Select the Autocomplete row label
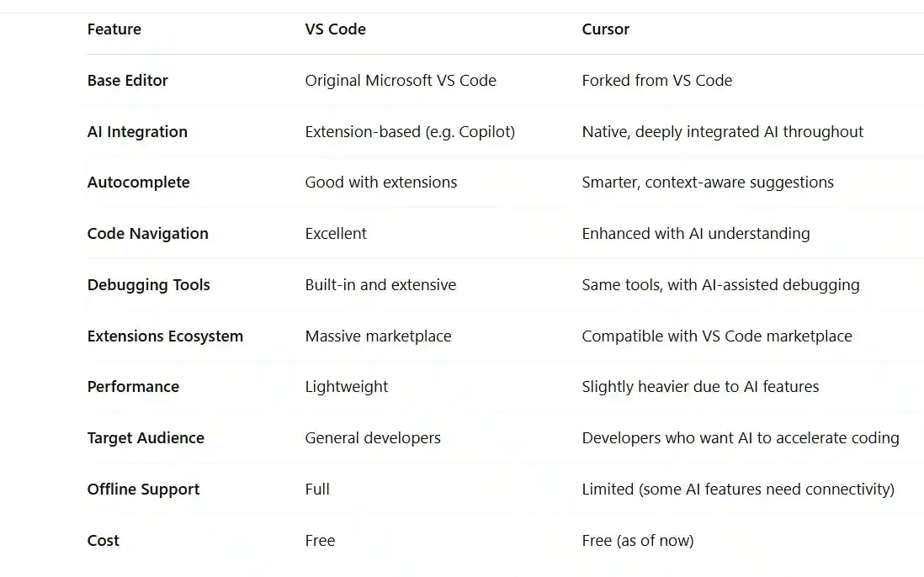Image resolution: width=924 pixels, height=577 pixels. 139,183
